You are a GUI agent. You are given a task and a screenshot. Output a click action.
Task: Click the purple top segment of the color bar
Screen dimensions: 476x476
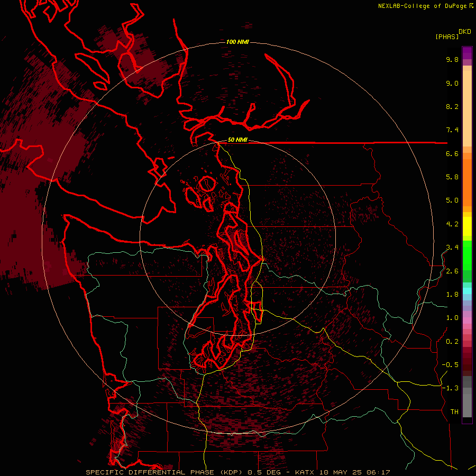click(x=467, y=53)
